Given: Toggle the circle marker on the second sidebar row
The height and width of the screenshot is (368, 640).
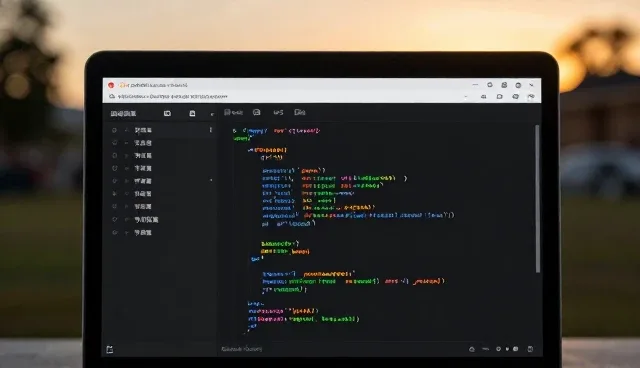Looking at the screenshot, I should point(114,143).
